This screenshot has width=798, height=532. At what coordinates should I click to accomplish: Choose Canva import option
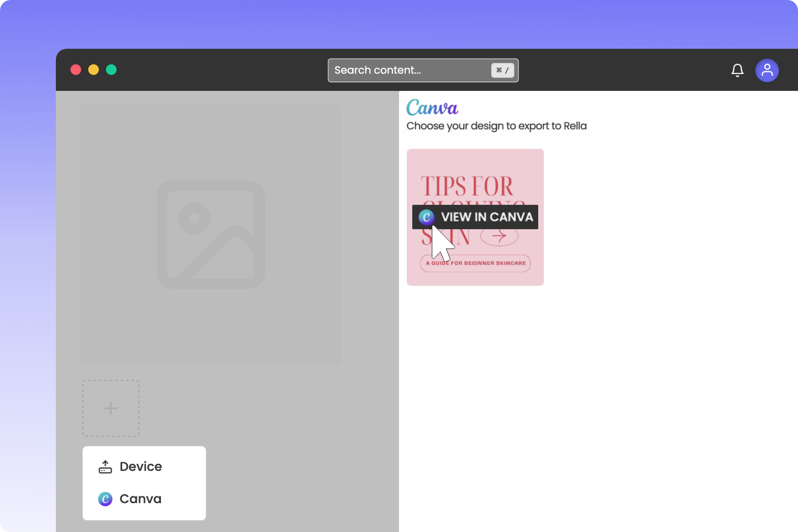tap(144, 499)
